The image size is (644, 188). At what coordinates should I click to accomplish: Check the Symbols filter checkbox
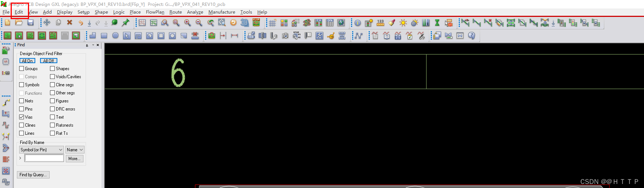point(22,85)
